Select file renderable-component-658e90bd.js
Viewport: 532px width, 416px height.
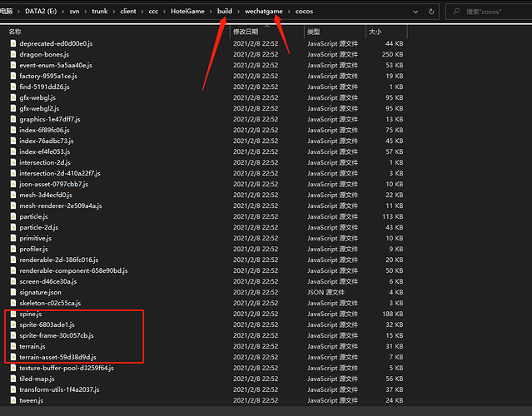[73, 270]
